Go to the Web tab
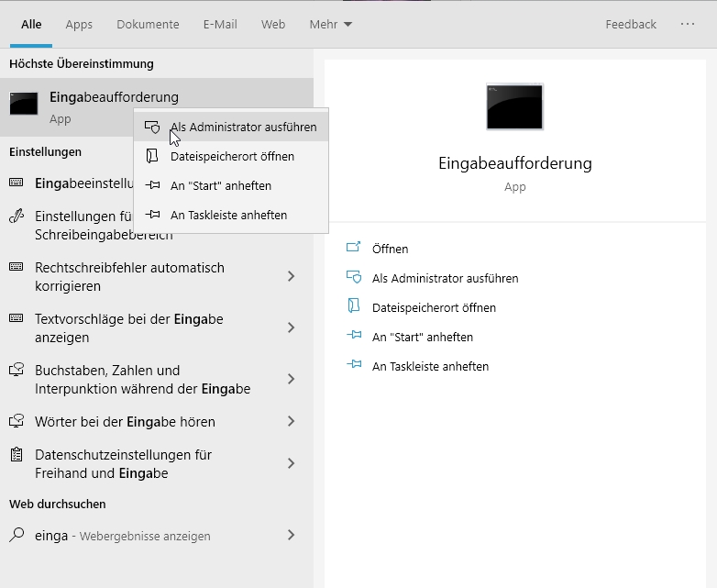The width and height of the screenshot is (717, 588). point(273,24)
